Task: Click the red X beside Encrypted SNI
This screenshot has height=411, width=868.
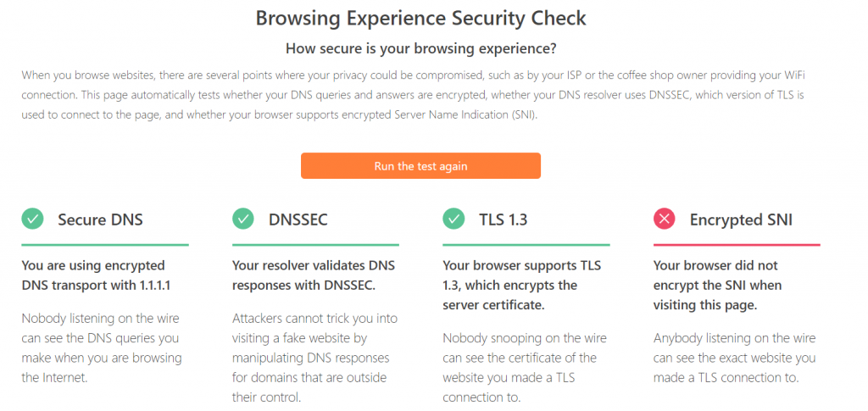Action: tap(665, 219)
